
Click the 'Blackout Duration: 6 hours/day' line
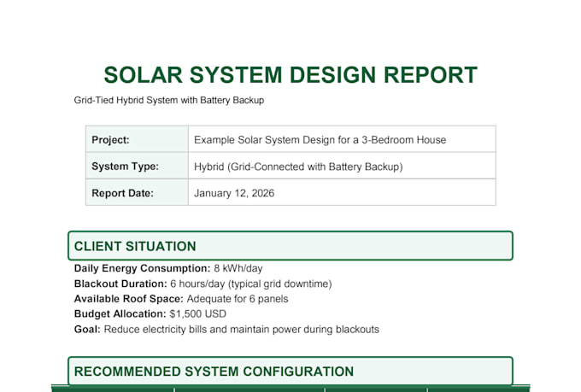click(x=203, y=284)
